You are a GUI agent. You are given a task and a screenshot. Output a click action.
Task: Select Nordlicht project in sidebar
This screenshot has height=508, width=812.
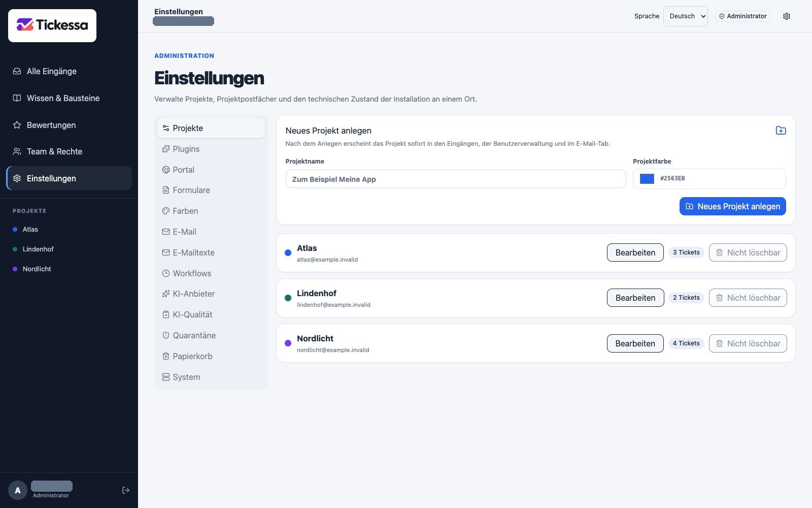coord(69,269)
